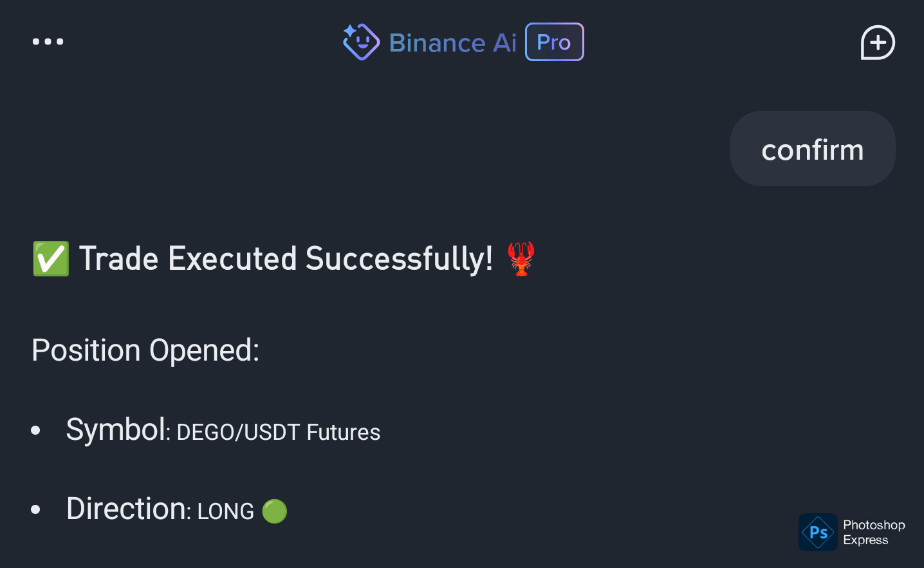This screenshot has height=568, width=924.
Task: Click the "Position Opened:" text
Action: pos(145,350)
